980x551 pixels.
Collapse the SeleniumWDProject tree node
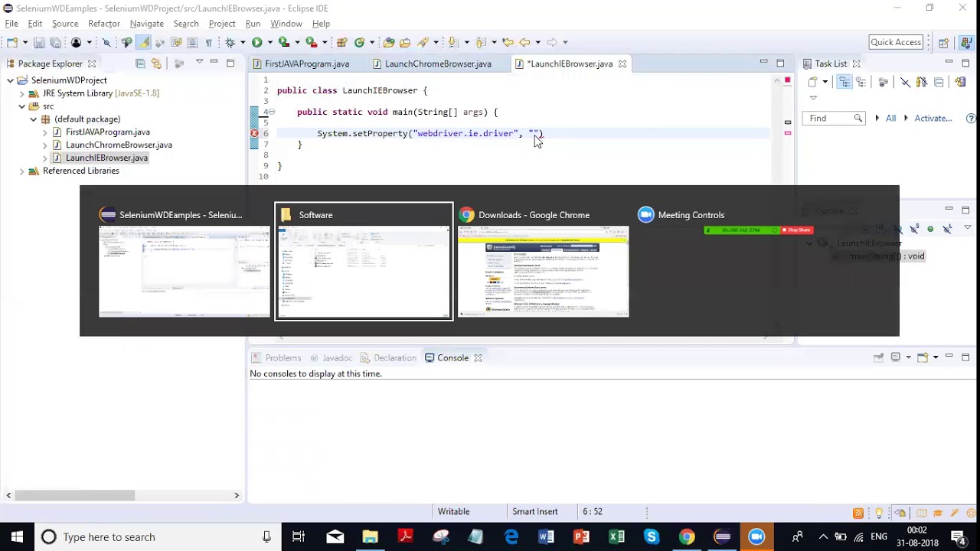click(x=10, y=80)
